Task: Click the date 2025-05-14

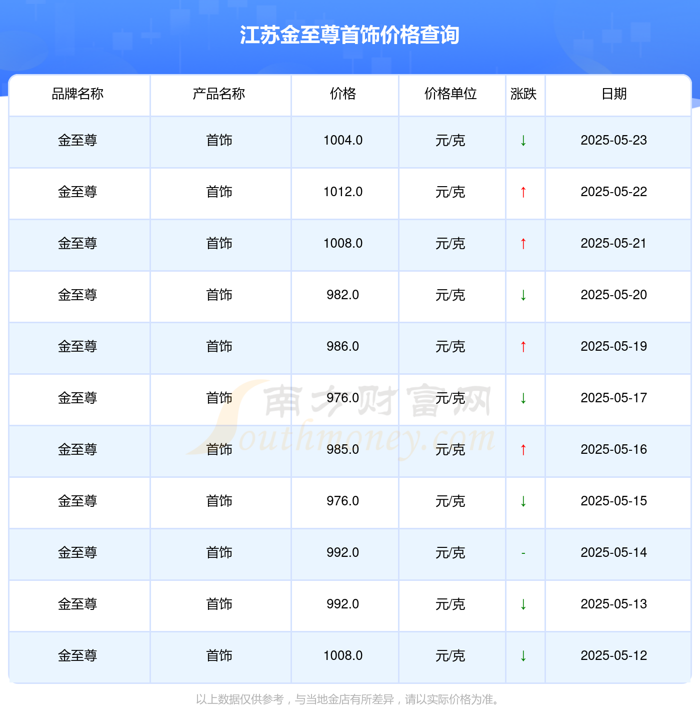Action: 614,553
